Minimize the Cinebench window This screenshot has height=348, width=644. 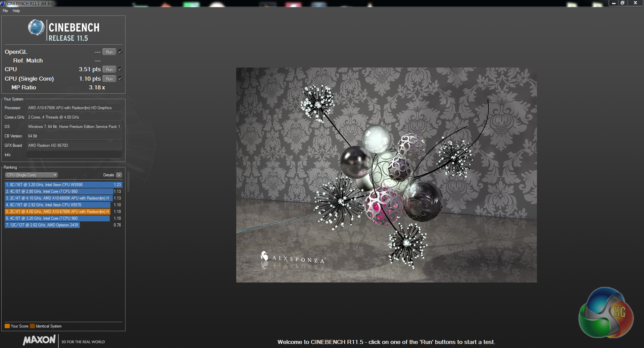pos(614,3)
